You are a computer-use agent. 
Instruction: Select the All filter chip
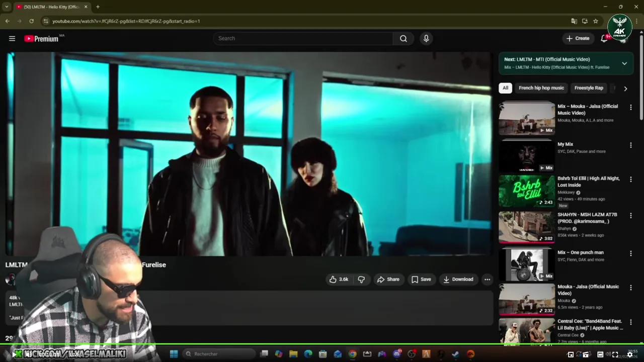tap(505, 88)
